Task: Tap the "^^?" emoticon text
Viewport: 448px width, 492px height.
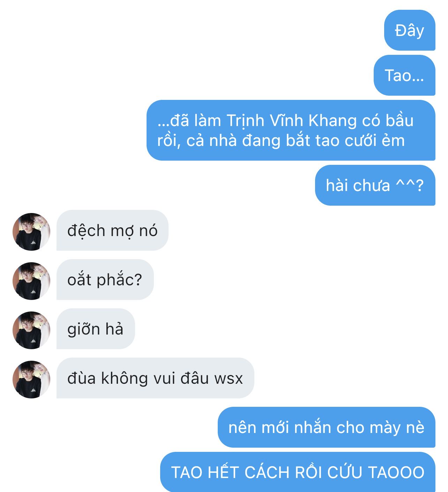Action: (x=410, y=185)
